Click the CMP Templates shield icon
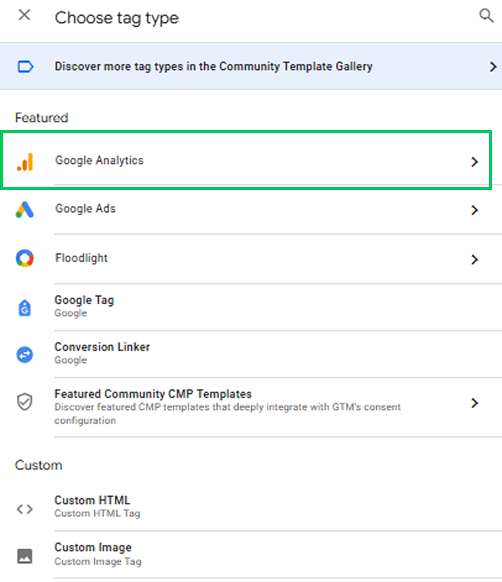The width and height of the screenshot is (502, 582). (x=25, y=402)
